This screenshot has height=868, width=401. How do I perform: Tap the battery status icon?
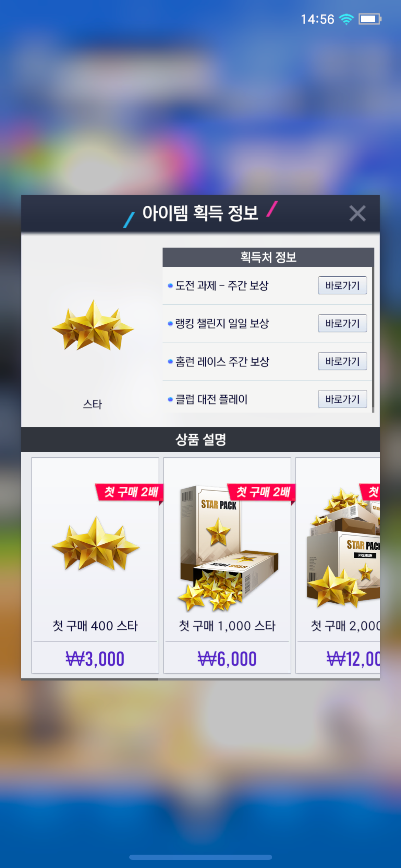click(x=370, y=19)
